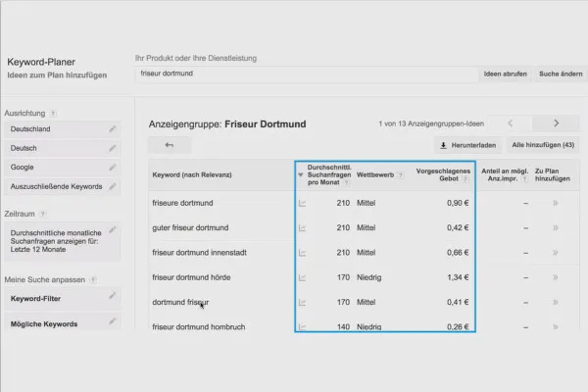Select keyword friseure dortmund

click(182, 203)
